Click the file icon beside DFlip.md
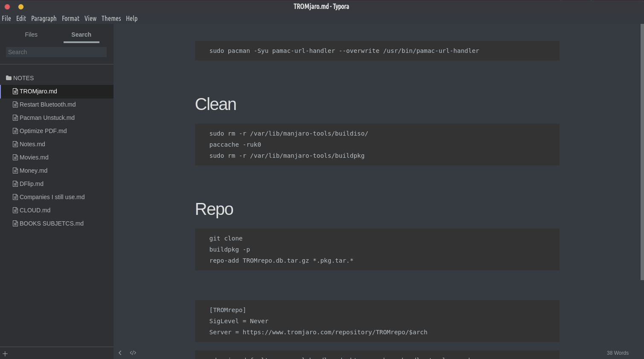Image resolution: width=644 pixels, height=359 pixels. pyautogui.click(x=15, y=184)
